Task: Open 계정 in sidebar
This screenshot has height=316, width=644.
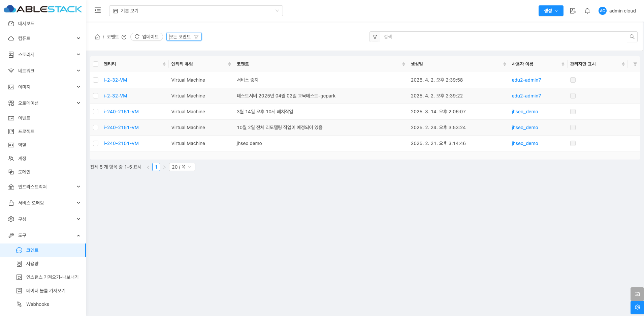Action: [43, 159]
